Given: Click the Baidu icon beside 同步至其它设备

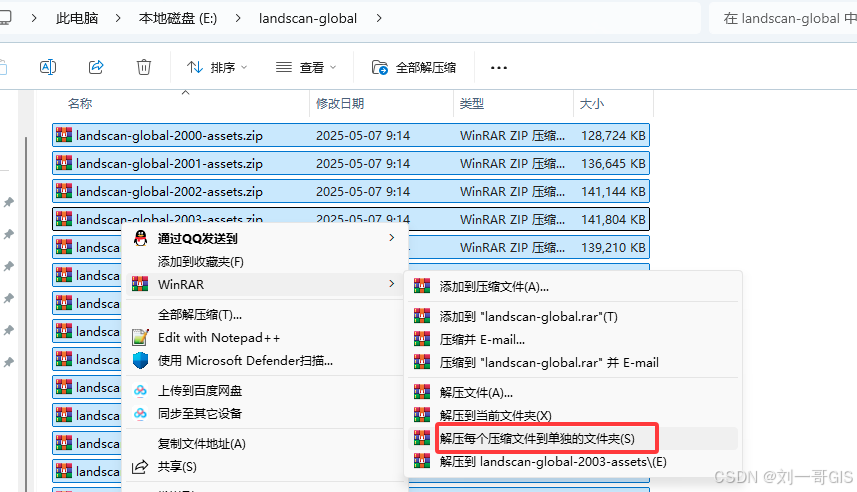Looking at the screenshot, I should [x=140, y=413].
